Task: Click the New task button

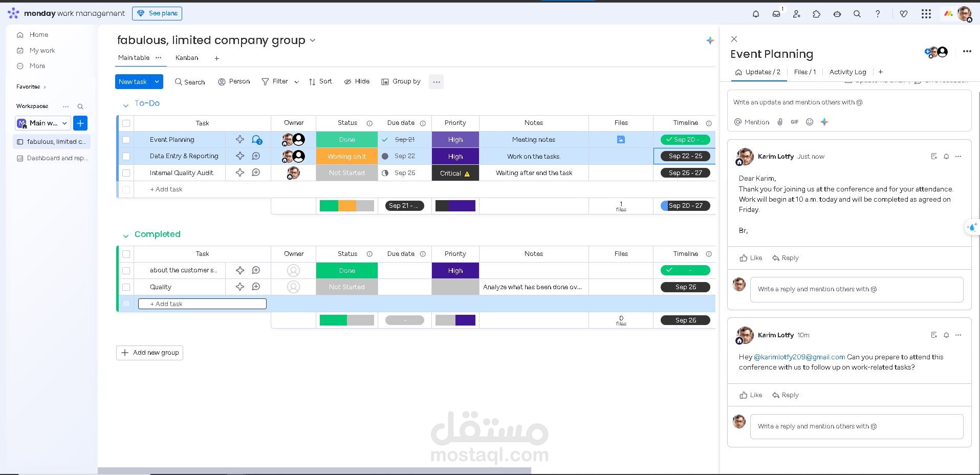Action: tap(133, 81)
